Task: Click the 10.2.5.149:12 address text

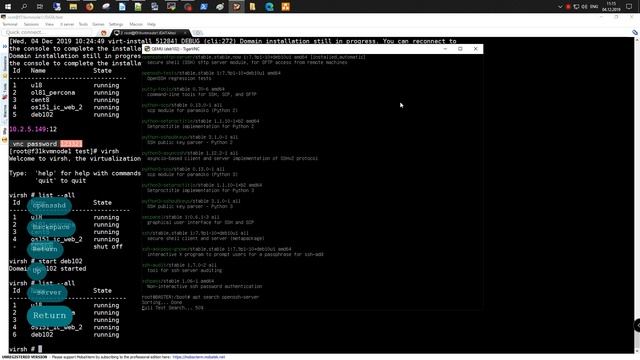Action: (x=33, y=129)
